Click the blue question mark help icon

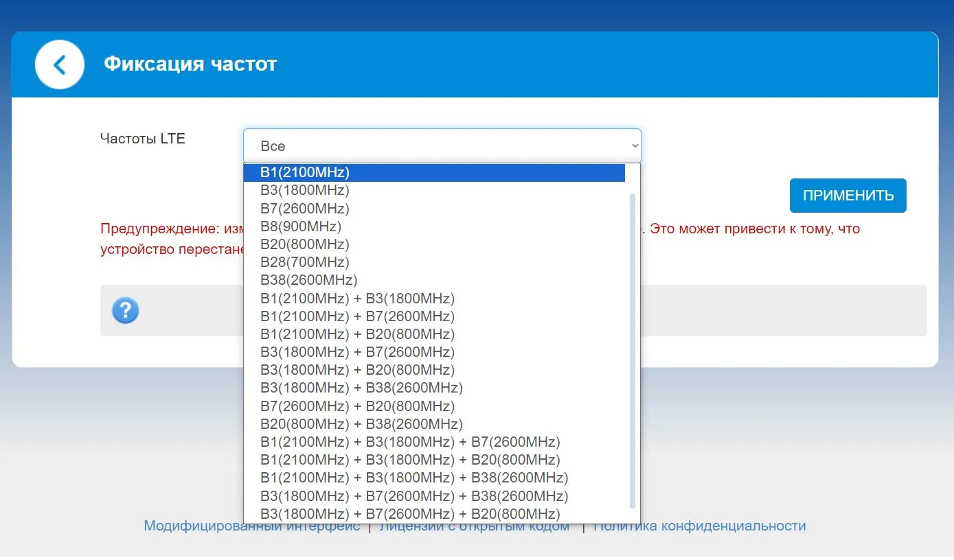(126, 311)
